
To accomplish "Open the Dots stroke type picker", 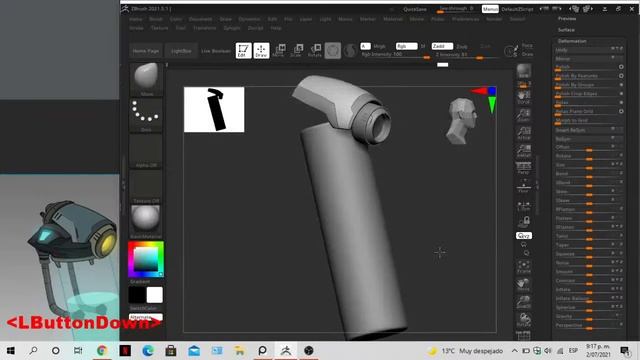I will (x=146, y=115).
